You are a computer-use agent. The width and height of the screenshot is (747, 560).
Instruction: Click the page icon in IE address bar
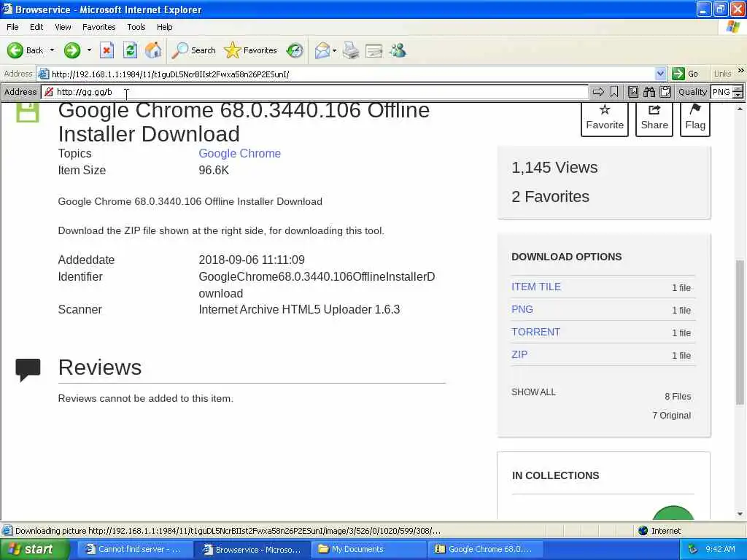tap(43, 74)
